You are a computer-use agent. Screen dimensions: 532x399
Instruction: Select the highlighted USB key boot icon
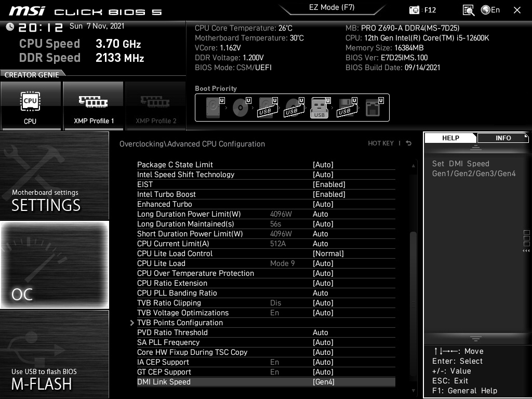coord(320,108)
